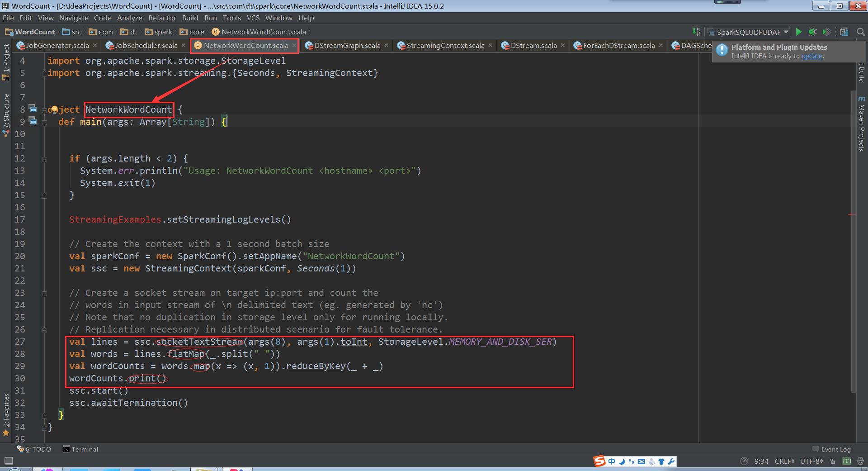
Task: Click the Platform and Plugin Updates info icon
Action: pos(722,50)
